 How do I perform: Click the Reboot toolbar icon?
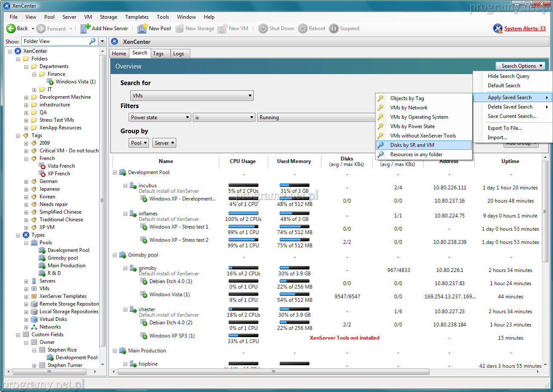click(x=303, y=29)
